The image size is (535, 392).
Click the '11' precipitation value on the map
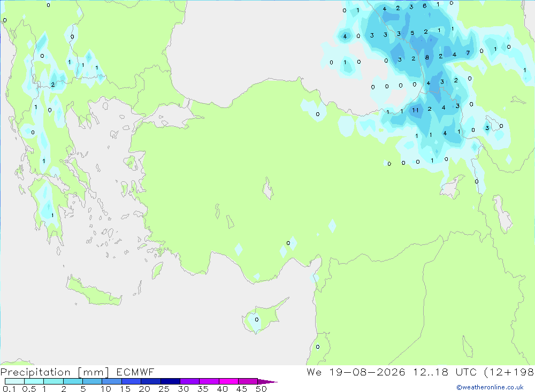point(415,110)
